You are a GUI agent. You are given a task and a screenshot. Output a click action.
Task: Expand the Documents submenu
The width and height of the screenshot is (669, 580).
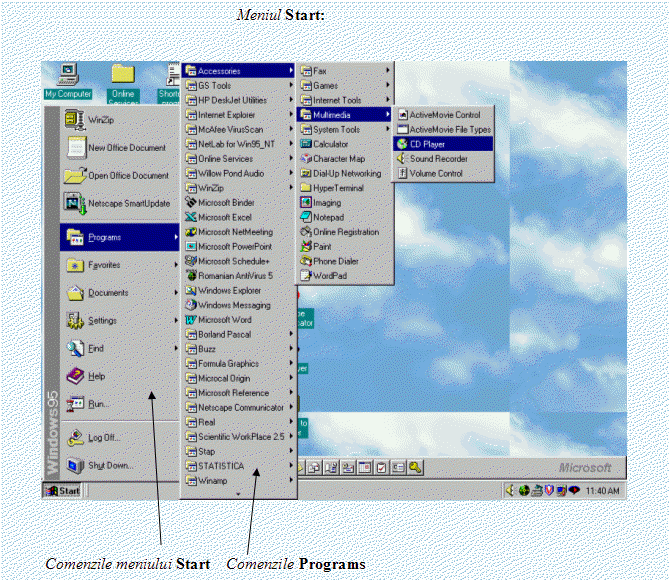pyautogui.click(x=119, y=293)
